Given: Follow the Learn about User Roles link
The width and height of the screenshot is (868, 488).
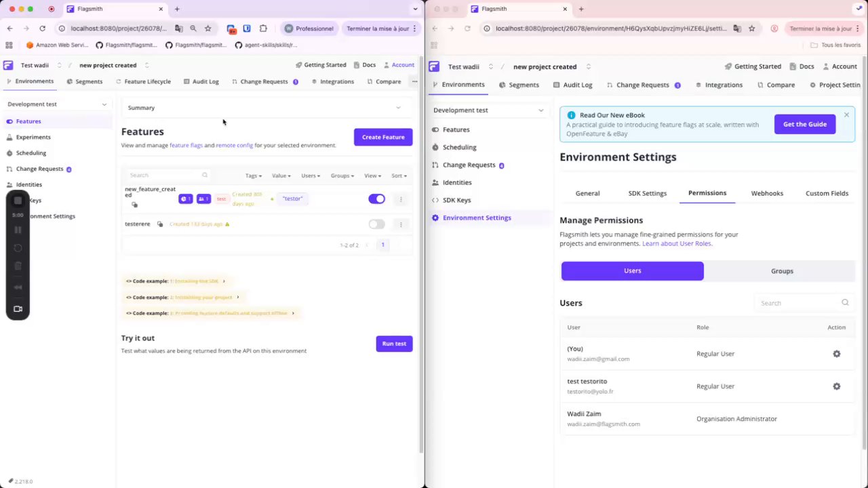Looking at the screenshot, I should (x=676, y=243).
